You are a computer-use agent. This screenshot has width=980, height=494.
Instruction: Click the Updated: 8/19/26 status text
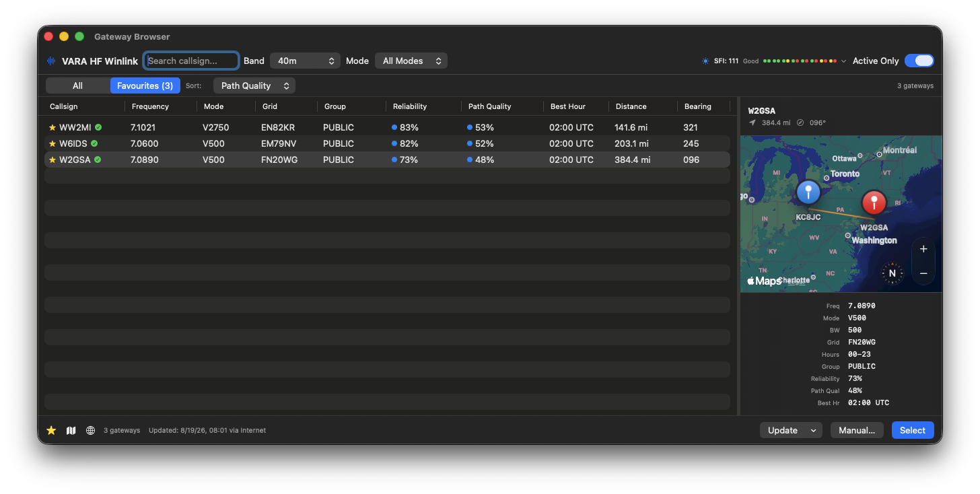pyautogui.click(x=207, y=430)
